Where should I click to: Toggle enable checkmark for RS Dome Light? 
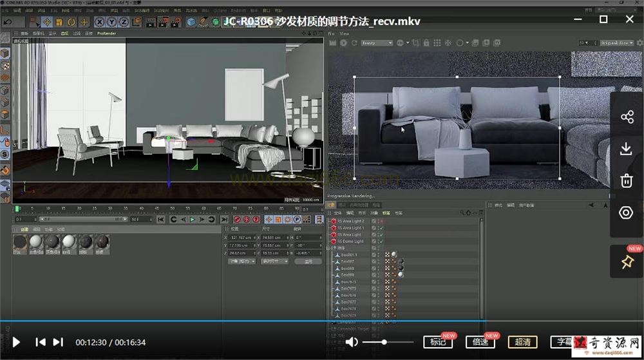(381, 242)
